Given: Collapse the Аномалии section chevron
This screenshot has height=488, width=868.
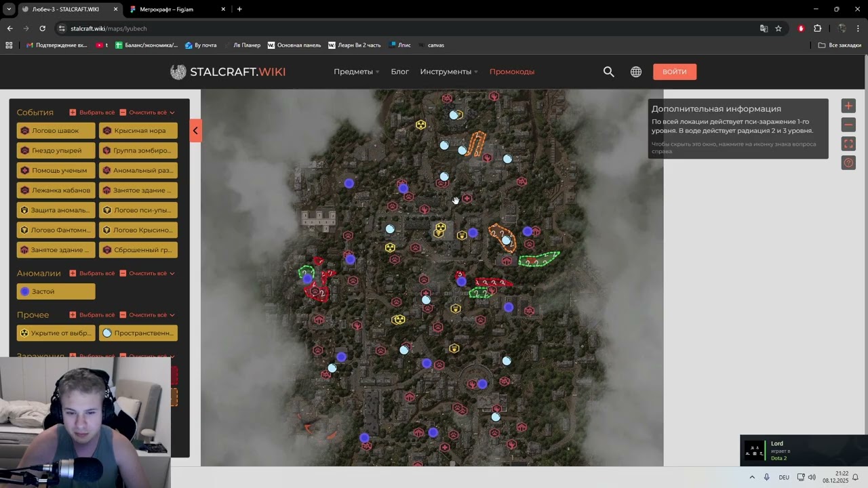Looking at the screenshot, I should [x=172, y=274].
